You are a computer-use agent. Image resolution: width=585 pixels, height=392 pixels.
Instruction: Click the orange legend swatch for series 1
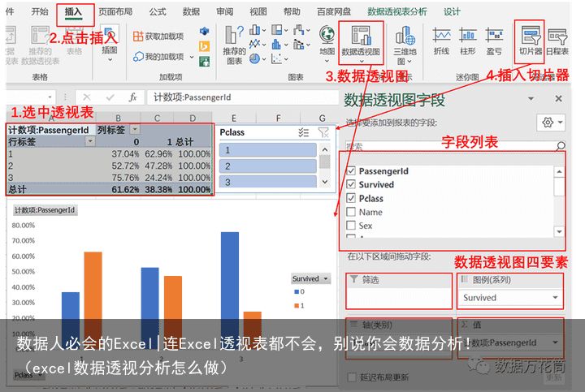[x=297, y=305]
